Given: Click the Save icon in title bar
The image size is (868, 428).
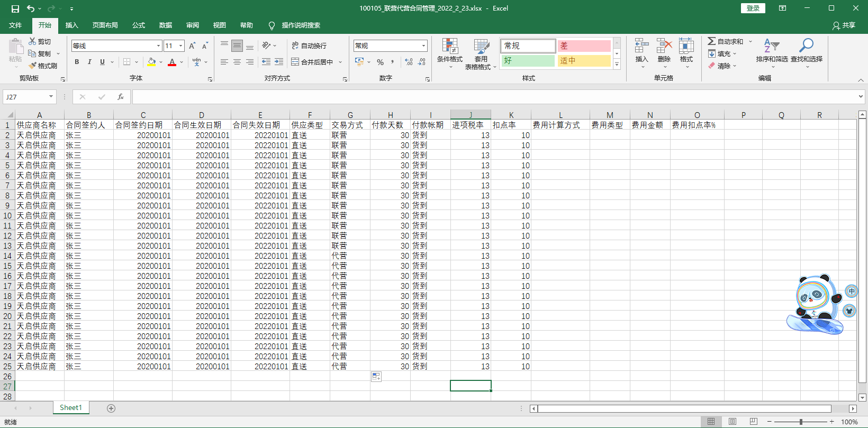Looking at the screenshot, I should (15, 8).
